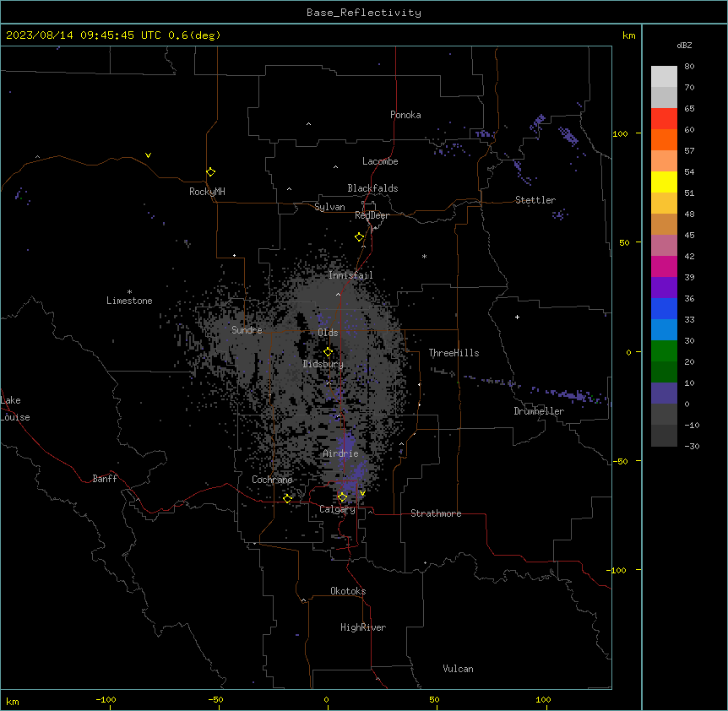Click the HighRiver label

tap(363, 627)
